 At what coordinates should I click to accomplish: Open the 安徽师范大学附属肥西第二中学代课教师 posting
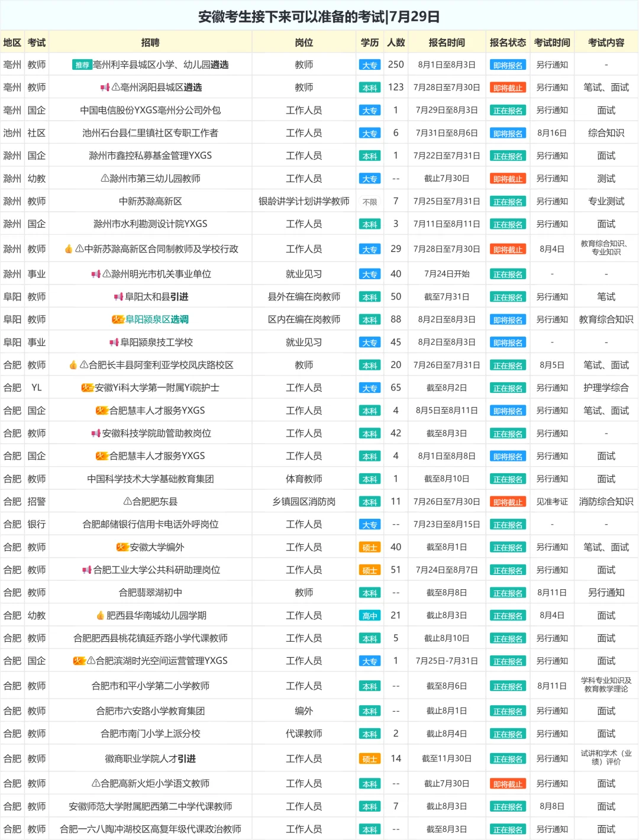click(x=150, y=807)
